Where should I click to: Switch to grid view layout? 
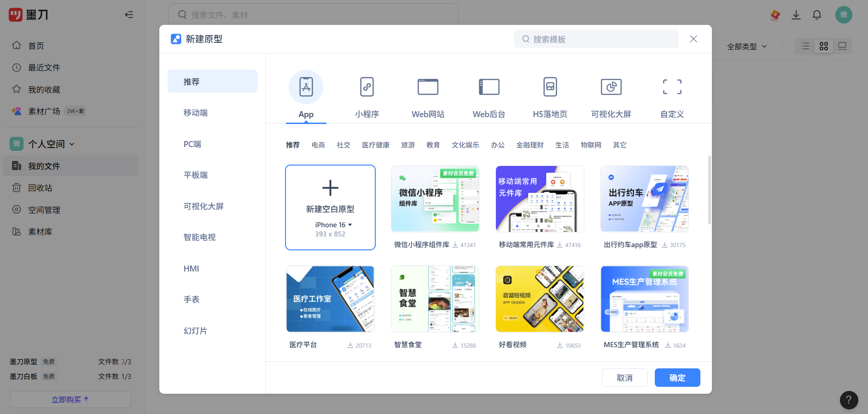tap(824, 46)
